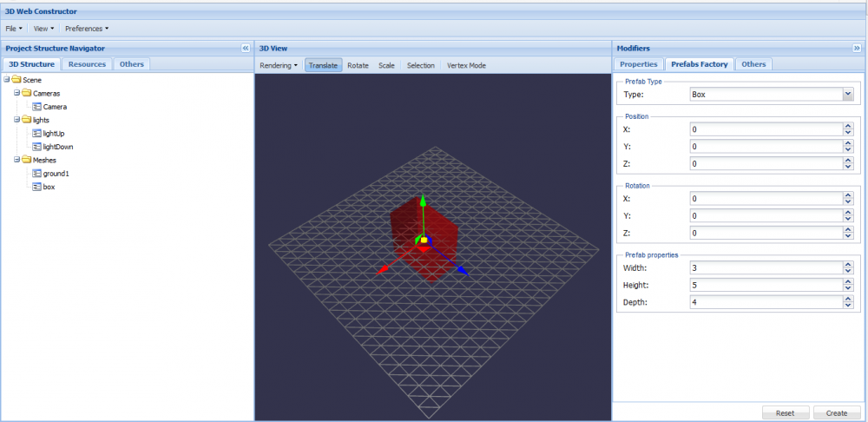Select the Camera tree item label
The image size is (868, 422).
55,107
